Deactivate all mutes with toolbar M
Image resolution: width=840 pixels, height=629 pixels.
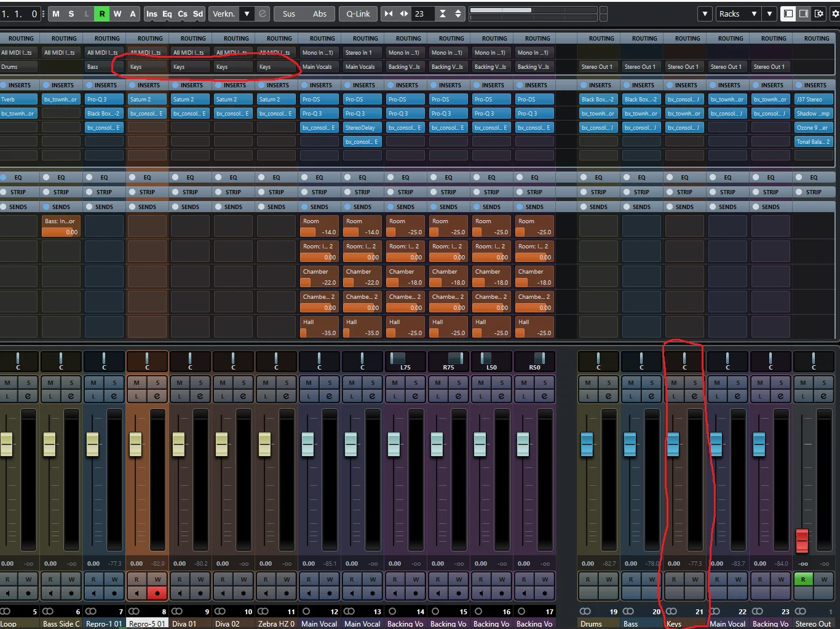point(56,14)
